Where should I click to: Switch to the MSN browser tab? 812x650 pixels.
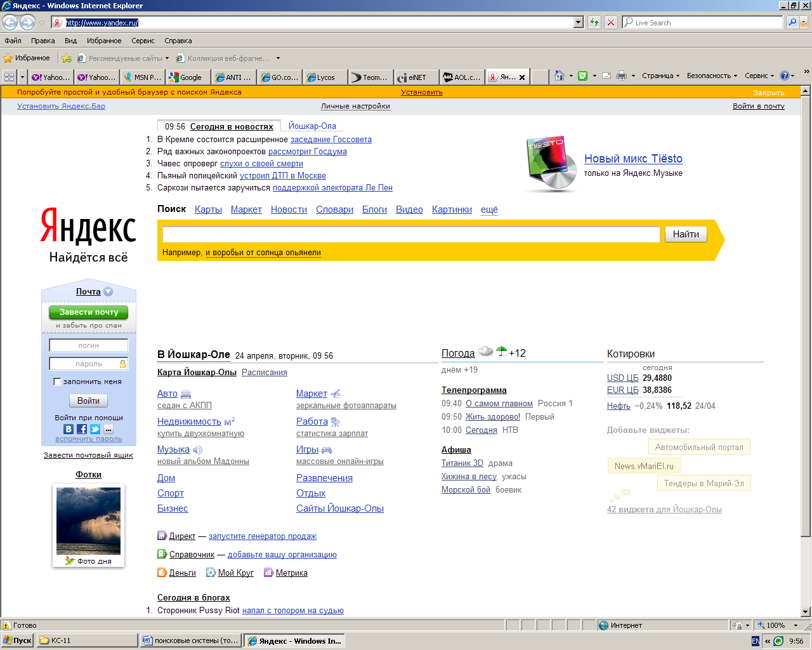(143, 77)
